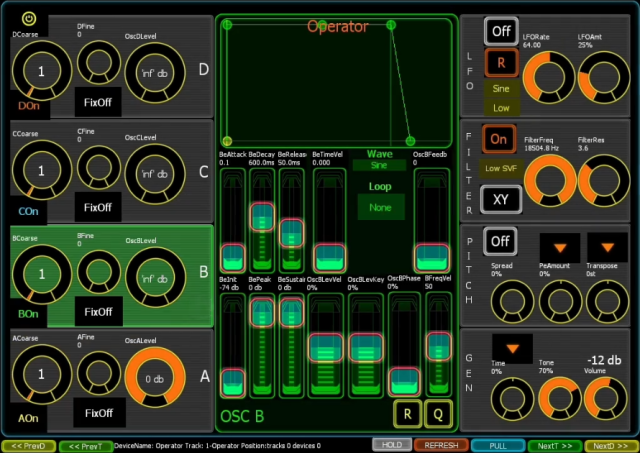
Task: Click the DCoarse knob
Action: coord(41,71)
